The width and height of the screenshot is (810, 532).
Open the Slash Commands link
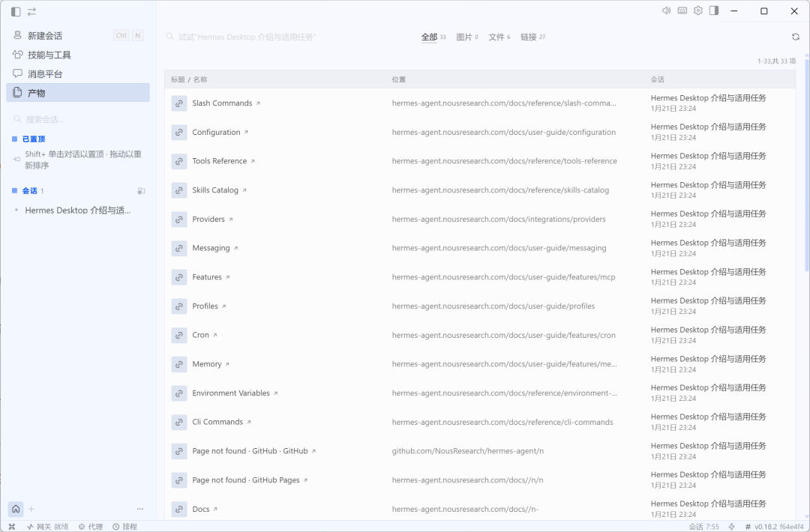[x=222, y=103]
